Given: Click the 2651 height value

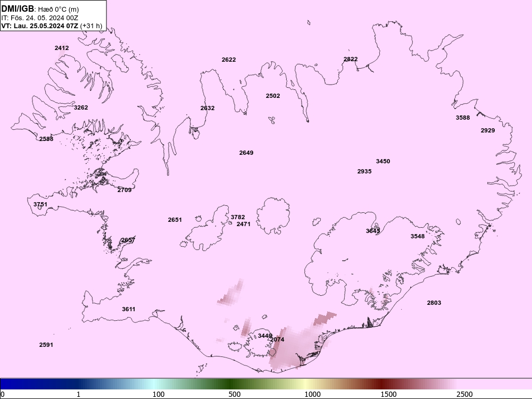Looking at the screenshot, I should coord(175,220).
